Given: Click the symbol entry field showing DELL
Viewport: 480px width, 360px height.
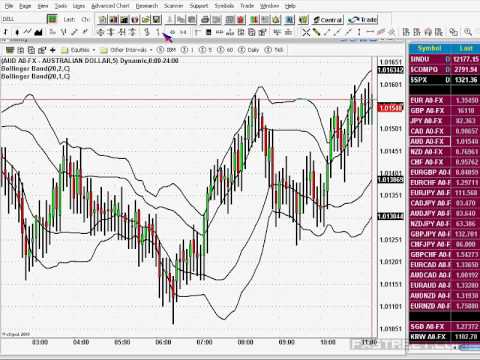Looking at the screenshot, I should [23, 19].
